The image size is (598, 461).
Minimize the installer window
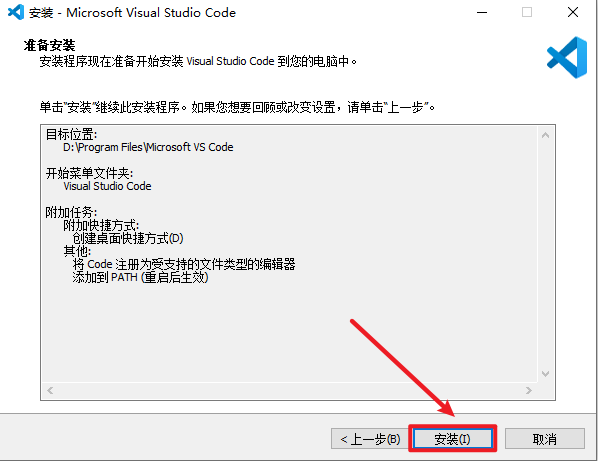[482, 12]
